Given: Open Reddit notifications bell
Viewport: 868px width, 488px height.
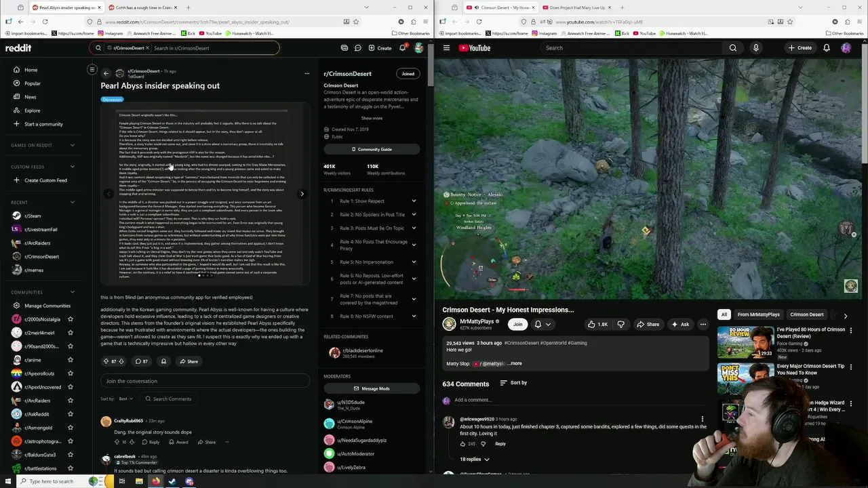Looking at the screenshot, I should (x=402, y=48).
